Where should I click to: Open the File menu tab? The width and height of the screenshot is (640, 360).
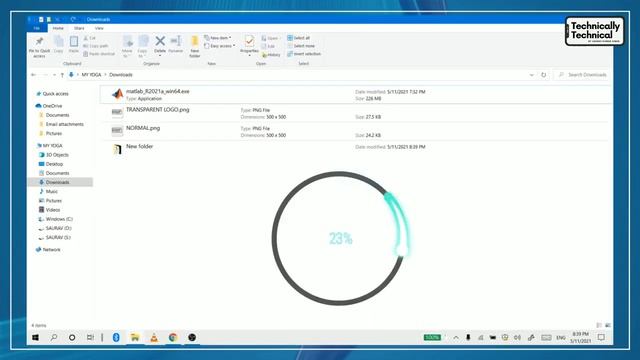click(x=37, y=28)
